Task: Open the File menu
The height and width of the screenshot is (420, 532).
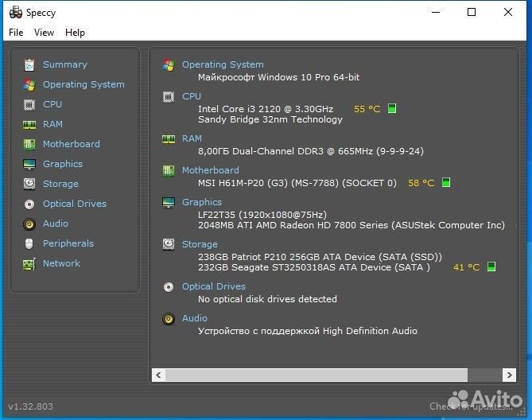Action: tap(16, 33)
